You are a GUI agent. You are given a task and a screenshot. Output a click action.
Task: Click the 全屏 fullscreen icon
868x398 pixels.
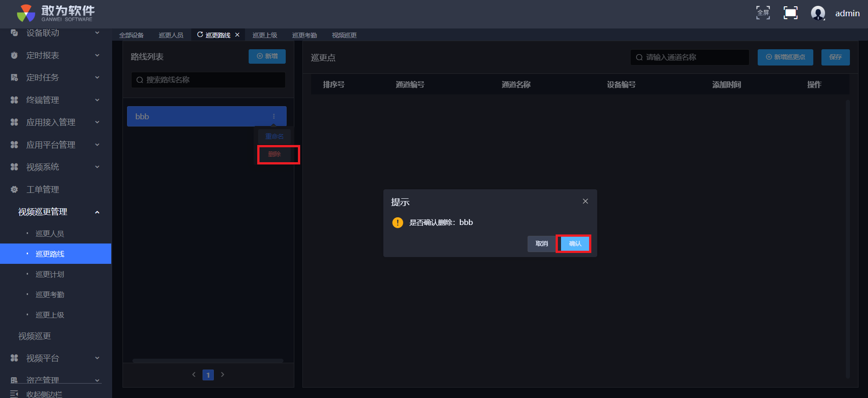(763, 13)
